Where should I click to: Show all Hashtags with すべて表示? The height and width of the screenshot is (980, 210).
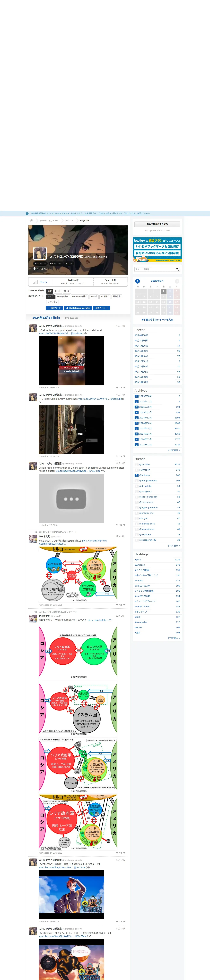pos(174,638)
